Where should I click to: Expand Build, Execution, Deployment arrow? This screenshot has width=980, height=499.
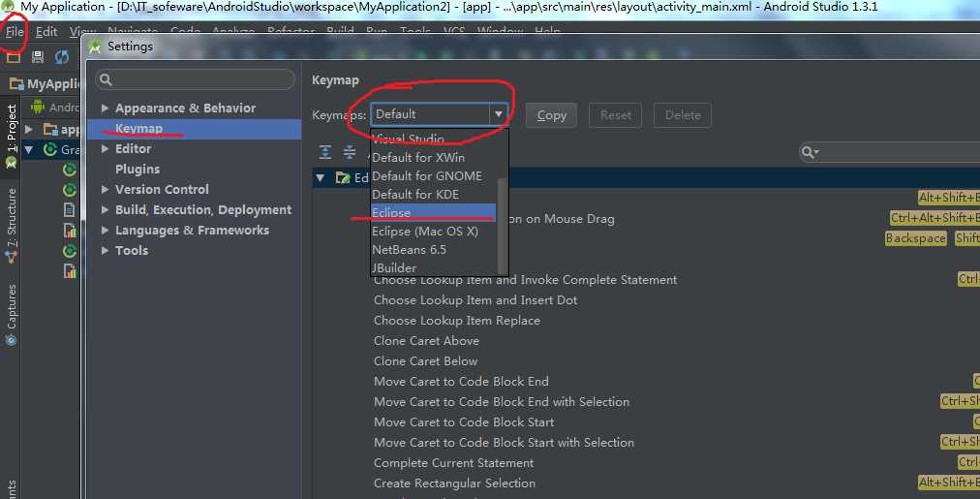tap(105, 210)
